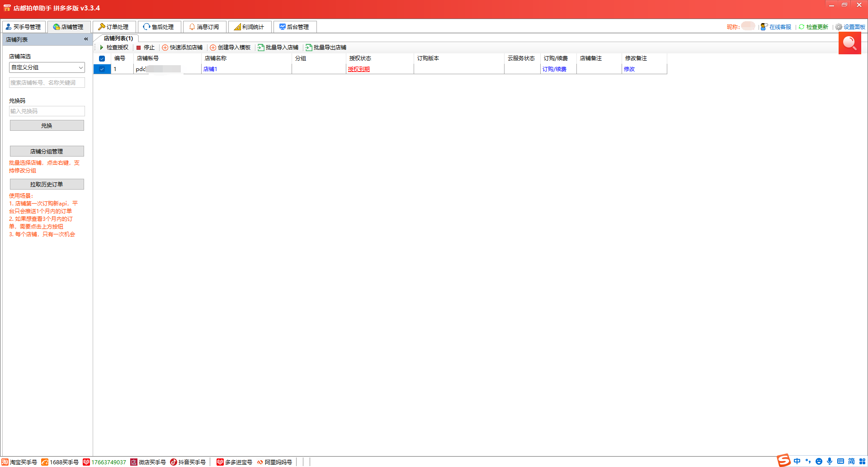
Task: Click the 17663749037 account icon
Action: coord(86,462)
